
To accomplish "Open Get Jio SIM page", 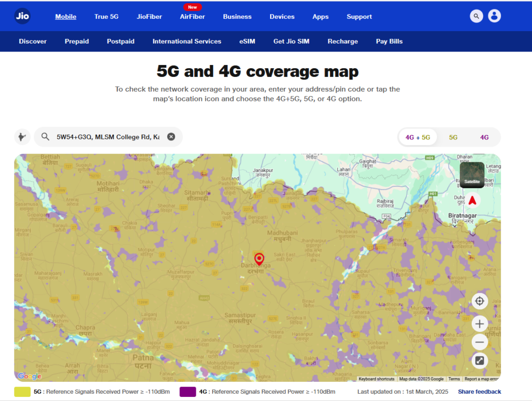I will pos(291,41).
